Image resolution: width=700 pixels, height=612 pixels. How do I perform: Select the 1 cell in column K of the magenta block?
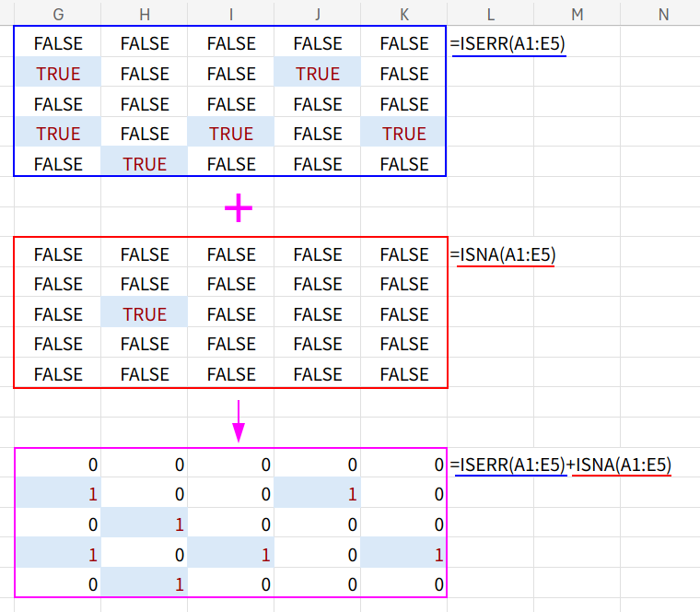click(x=404, y=555)
